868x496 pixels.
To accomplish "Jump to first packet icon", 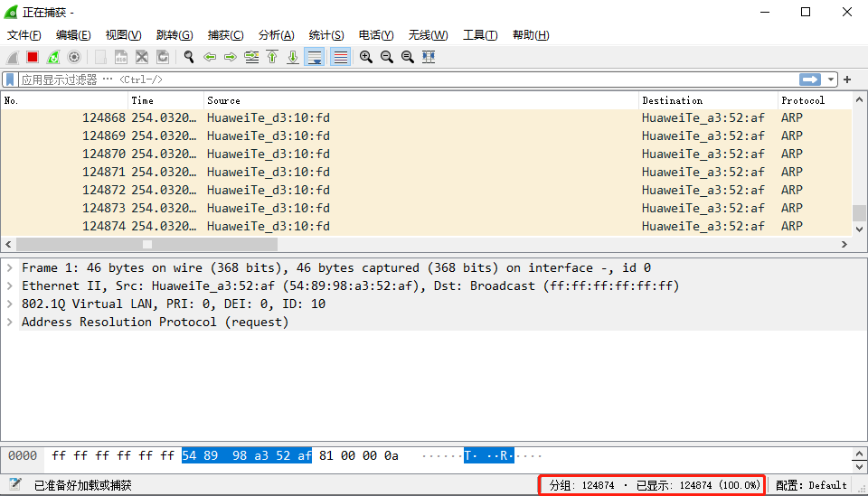I will 272,57.
